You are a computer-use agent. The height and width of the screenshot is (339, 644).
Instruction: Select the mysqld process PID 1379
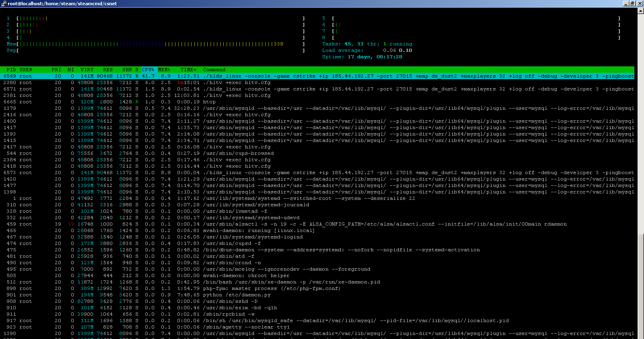tap(317, 108)
